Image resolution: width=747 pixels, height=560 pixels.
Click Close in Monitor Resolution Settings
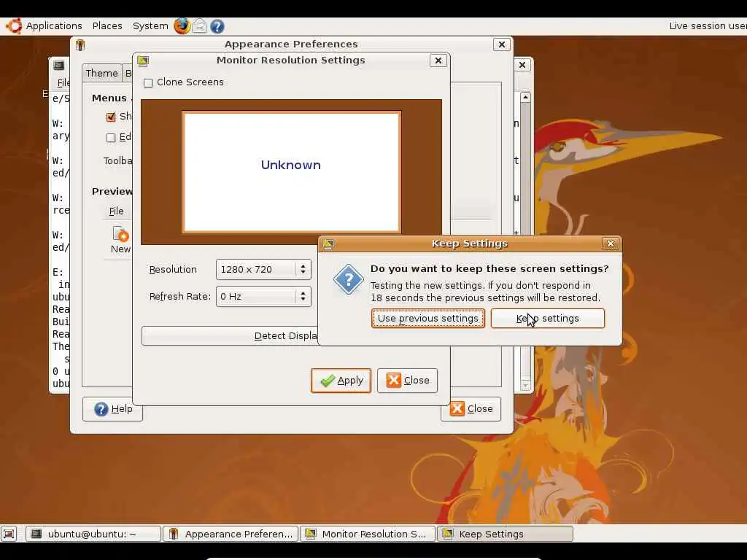(407, 381)
